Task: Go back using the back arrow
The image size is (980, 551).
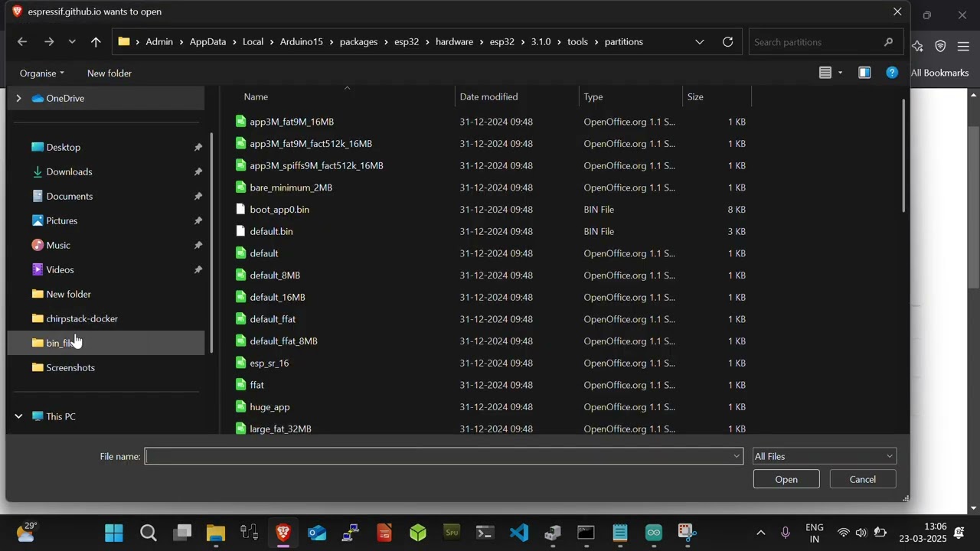Action: point(22,42)
